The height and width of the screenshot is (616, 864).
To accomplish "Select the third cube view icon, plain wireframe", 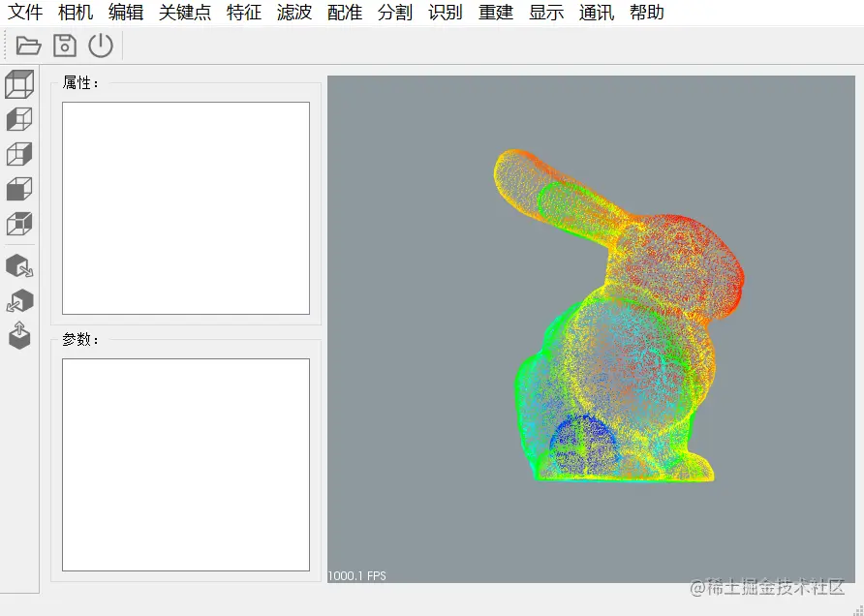I will pos(19,154).
